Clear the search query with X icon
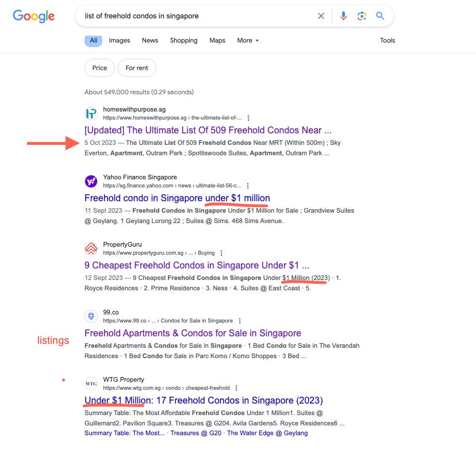This screenshot has width=476, height=449. coord(321,16)
